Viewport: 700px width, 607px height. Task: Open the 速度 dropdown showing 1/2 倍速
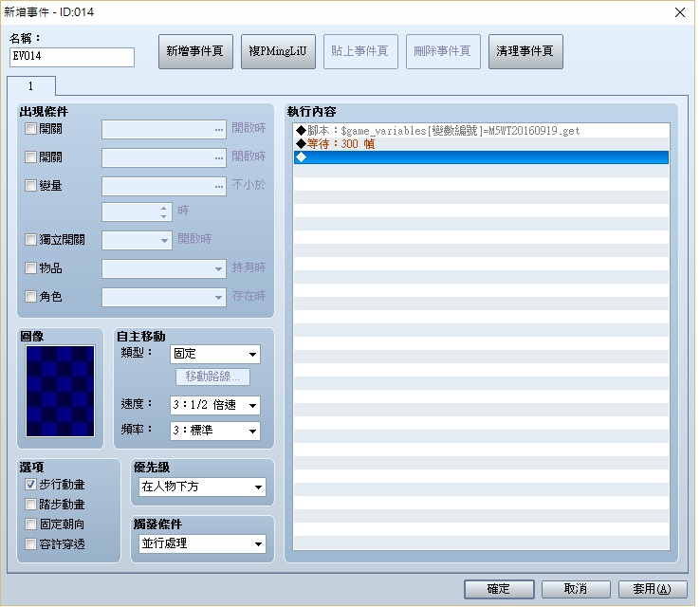215,405
